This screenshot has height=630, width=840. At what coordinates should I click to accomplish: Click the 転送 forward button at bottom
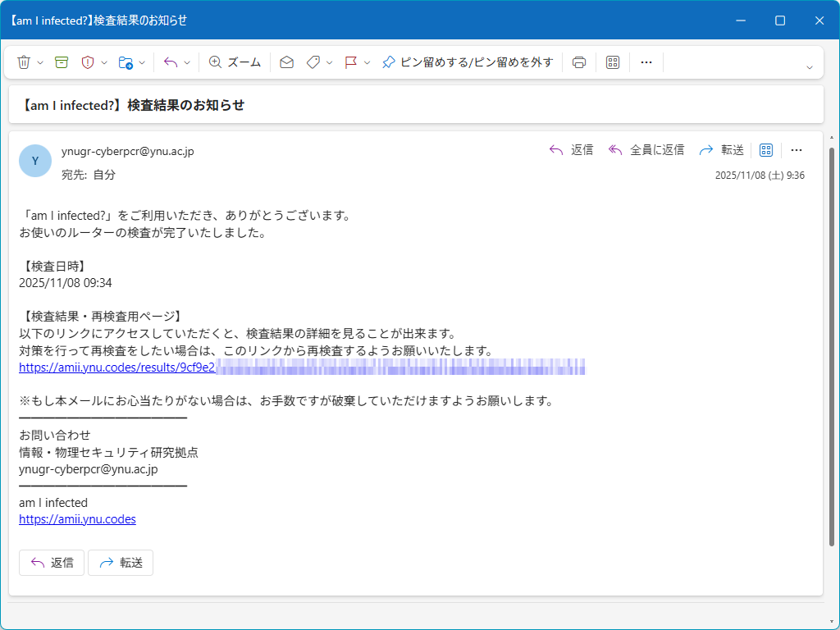pos(121,563)
